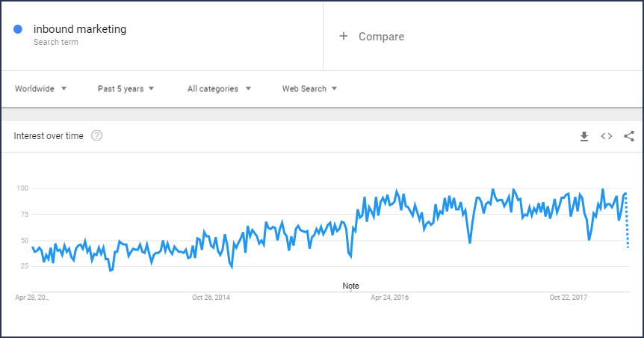Expand the Worldwide region dropdown
This screenshot has height=338, width=644.
pos(41,88)
